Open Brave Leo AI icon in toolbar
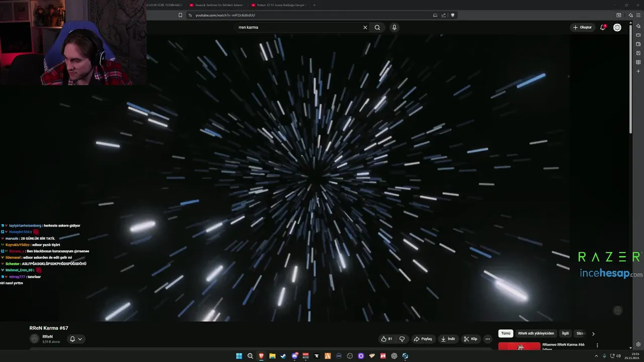 [630, 15]
